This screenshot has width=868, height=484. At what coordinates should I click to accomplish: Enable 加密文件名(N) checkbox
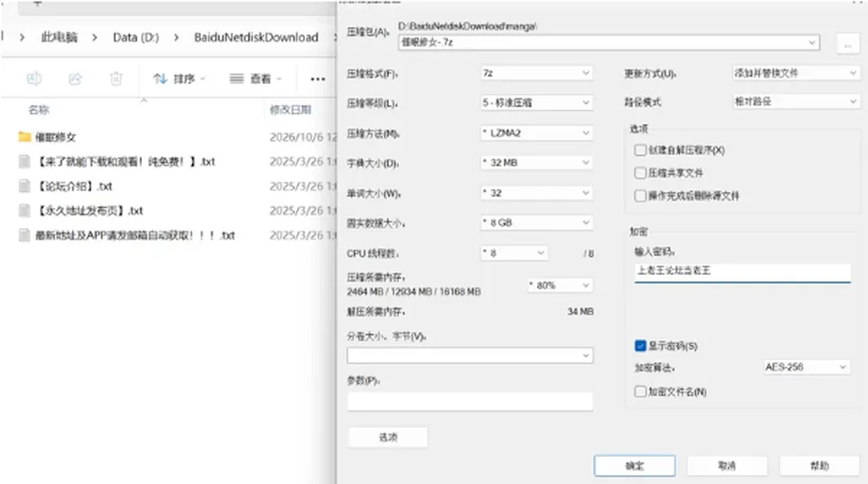640,392
